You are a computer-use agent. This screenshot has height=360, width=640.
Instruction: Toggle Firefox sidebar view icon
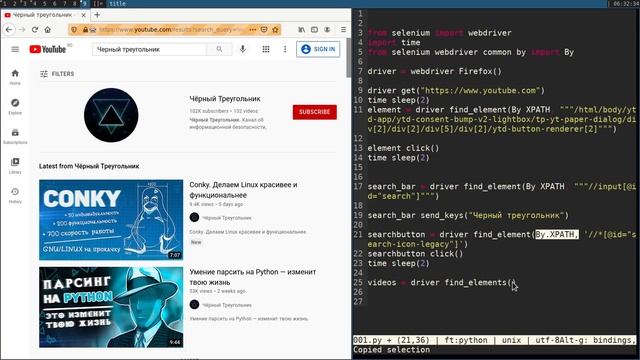(x=314, y=30)
